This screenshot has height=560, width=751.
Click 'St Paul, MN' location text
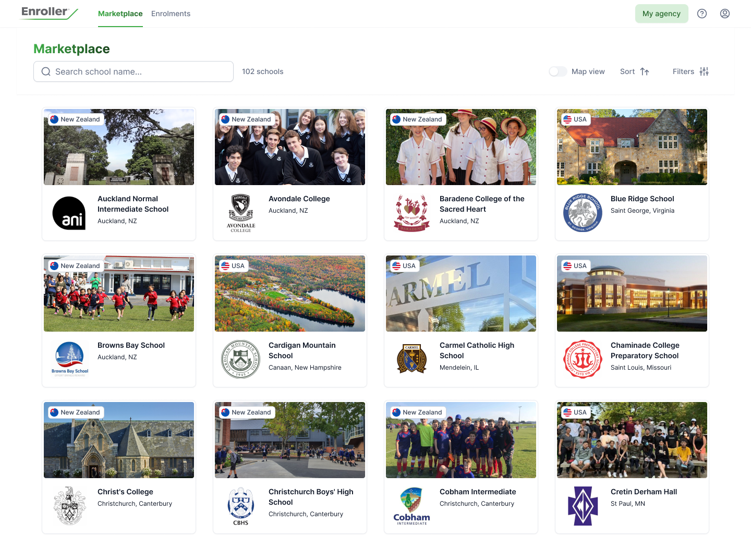point(628,504)
